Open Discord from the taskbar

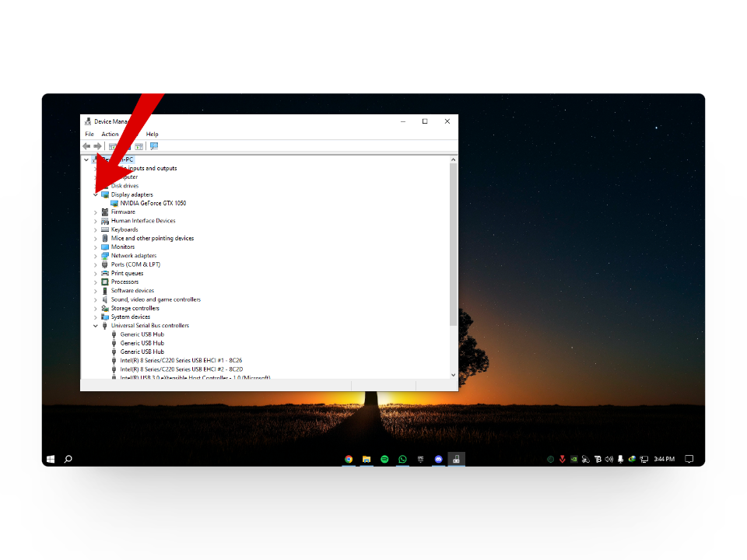click(x=438, y=459)
